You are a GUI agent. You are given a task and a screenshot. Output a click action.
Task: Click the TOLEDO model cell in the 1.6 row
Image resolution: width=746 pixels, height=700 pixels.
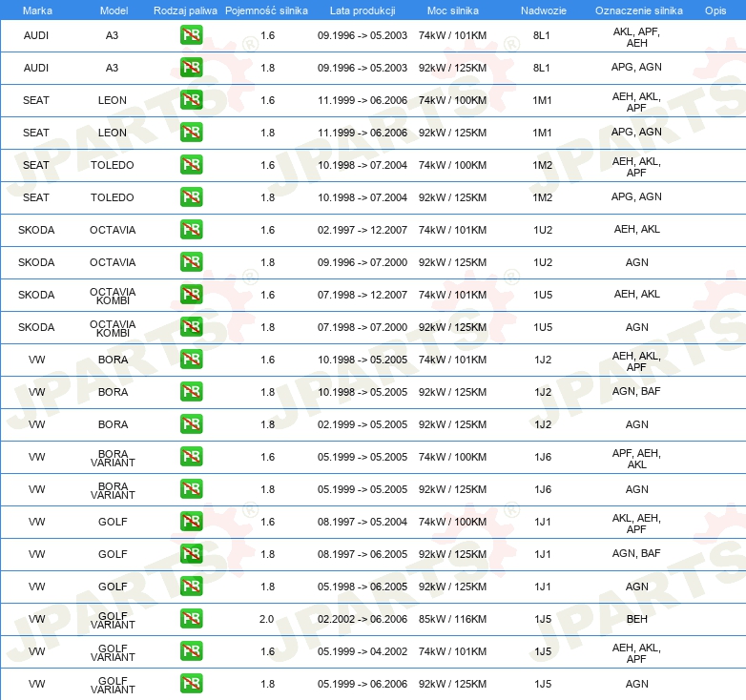pos(113,165)
